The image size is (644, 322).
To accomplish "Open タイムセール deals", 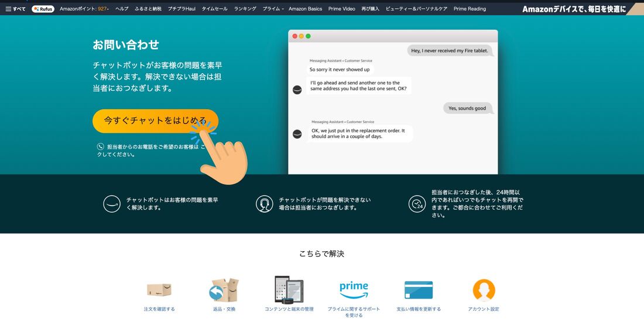I will [x=214, y=9].
